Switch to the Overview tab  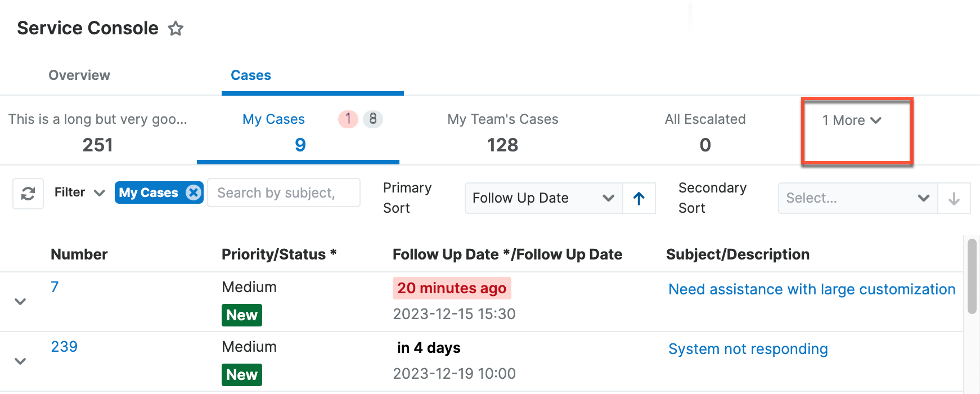point(79,75)
